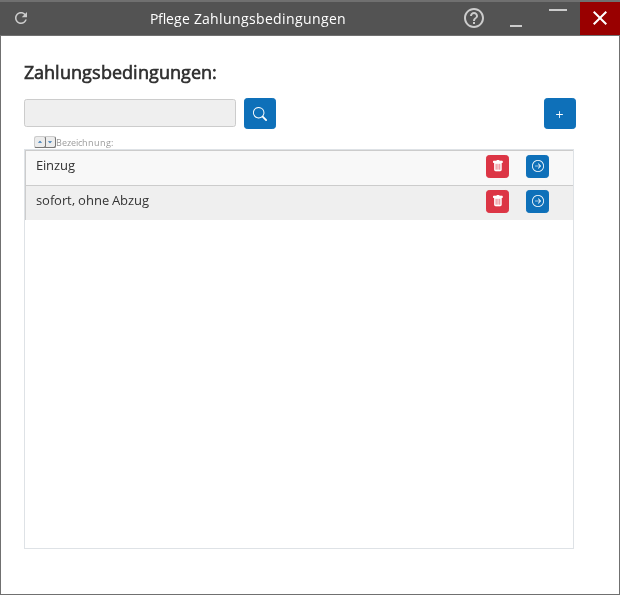Screen dimensions: 620x595
Task: Open help via the question mark icon
Action: [x=474, y=18]
